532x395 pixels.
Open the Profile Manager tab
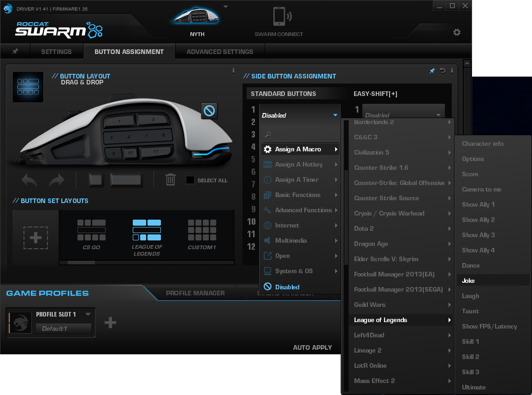[x=195, y=293]
